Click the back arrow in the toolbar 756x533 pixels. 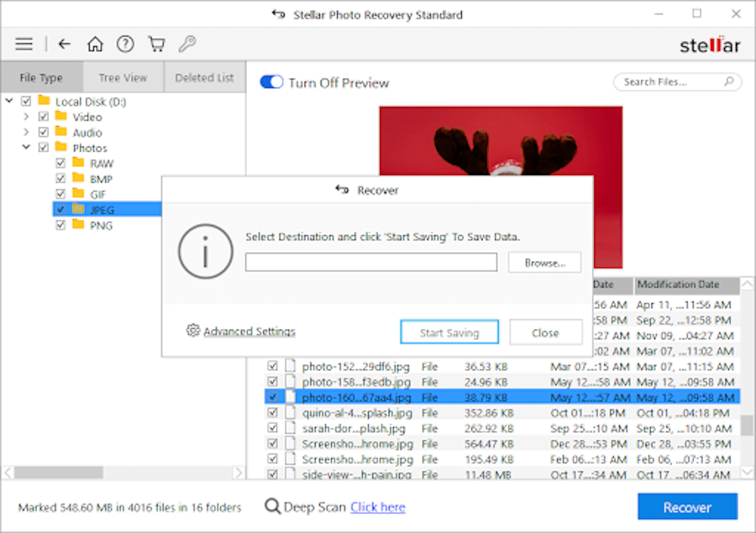tap(64, 43)
